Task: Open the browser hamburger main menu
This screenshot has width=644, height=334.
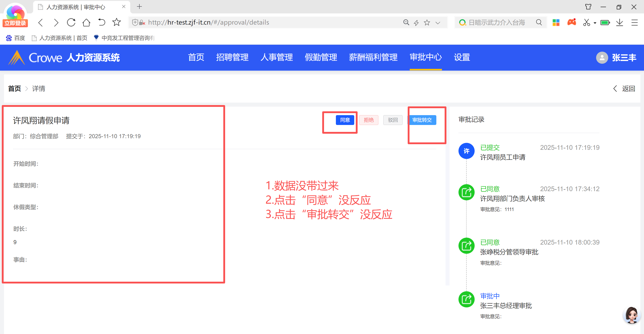Action: pyautogui.click(x=635, y=23)
